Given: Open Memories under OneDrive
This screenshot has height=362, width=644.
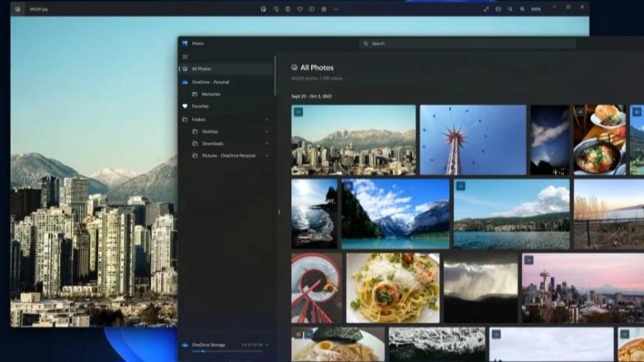Looking at the screenshot, I should (211, 94).
